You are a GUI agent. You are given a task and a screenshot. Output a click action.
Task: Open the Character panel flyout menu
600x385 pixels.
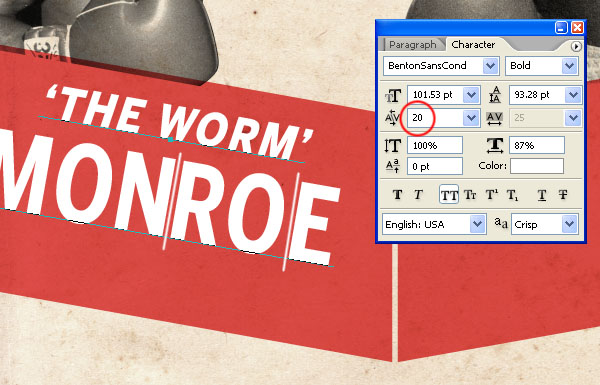coord(576,46)
